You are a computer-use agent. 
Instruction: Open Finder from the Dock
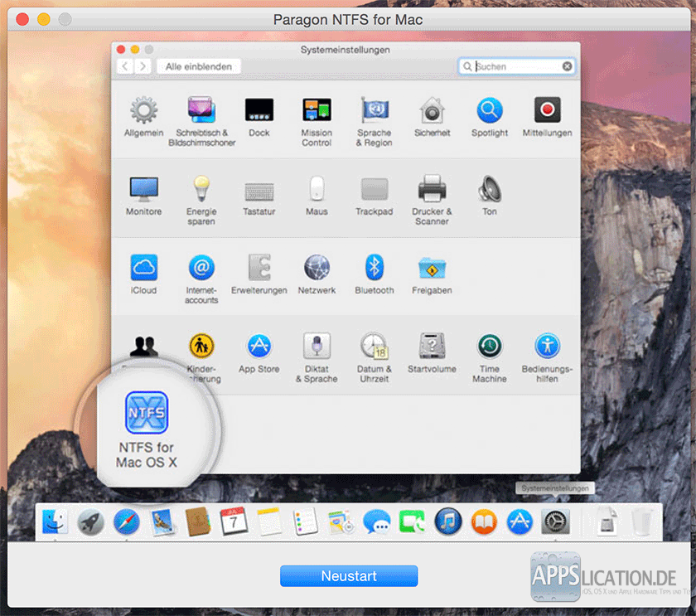coord(55,521)
